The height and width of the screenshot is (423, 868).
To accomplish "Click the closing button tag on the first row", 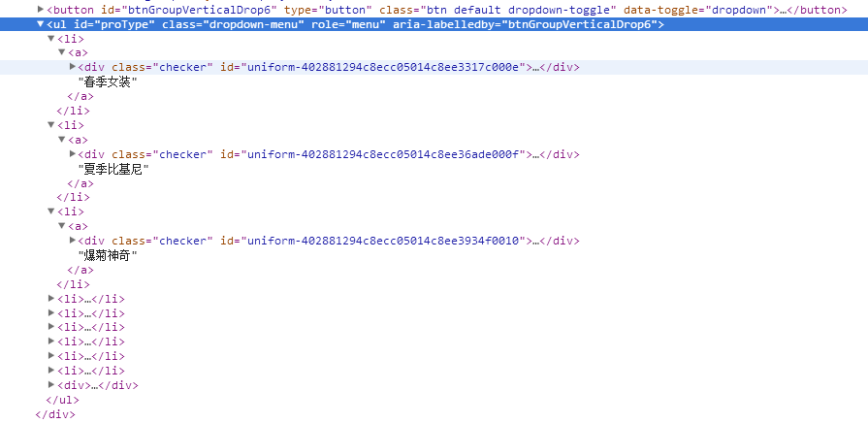I will pyautogui.click(x=817, y=10).
